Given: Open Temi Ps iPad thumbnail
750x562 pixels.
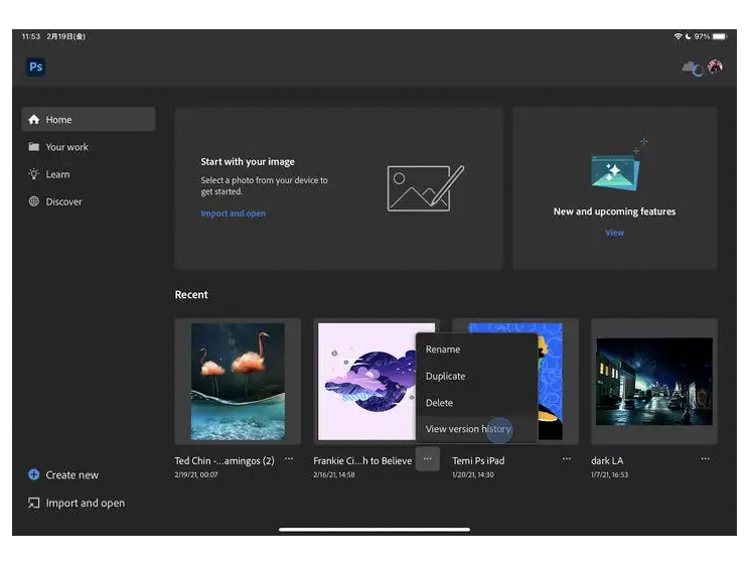Looking at the screenshot, I should pyautogui.click(x=551, y=381).
